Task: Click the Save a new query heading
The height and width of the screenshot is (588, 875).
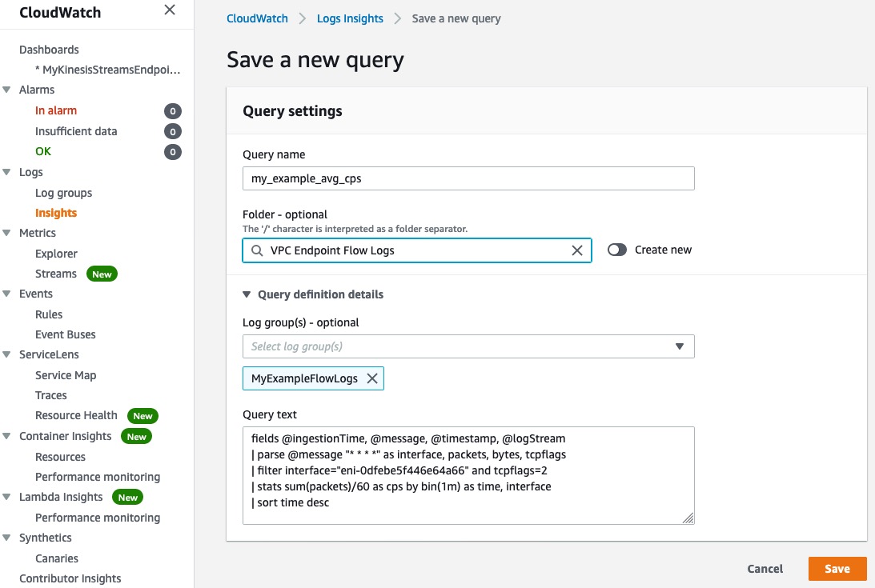Action: (315, 60)
